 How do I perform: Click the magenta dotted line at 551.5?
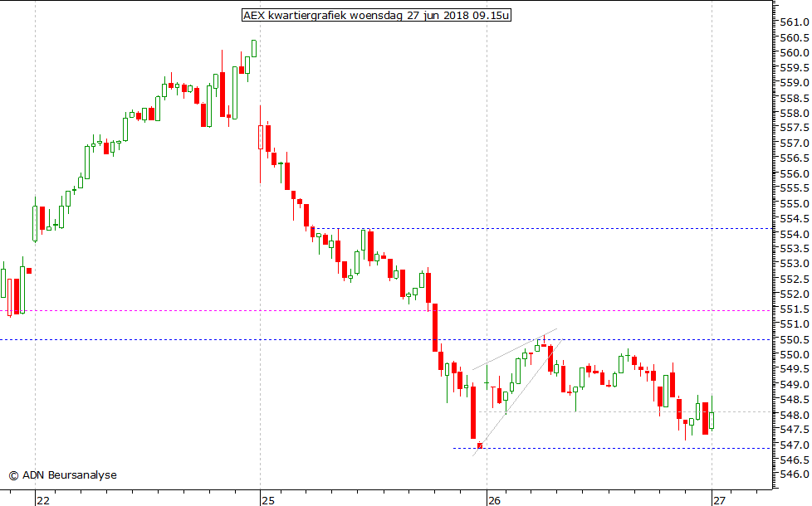(x=386, y=311)
